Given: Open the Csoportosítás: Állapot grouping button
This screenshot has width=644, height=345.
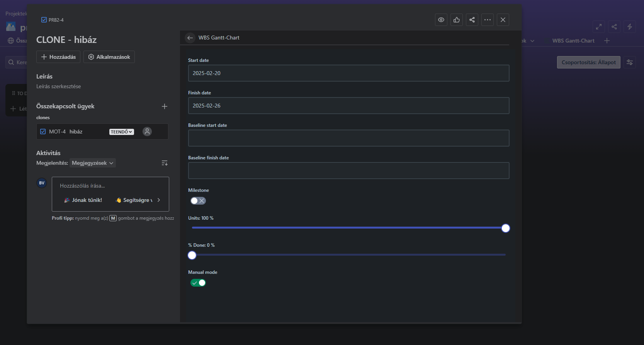Looking at the screenshot, I should 589,62.
